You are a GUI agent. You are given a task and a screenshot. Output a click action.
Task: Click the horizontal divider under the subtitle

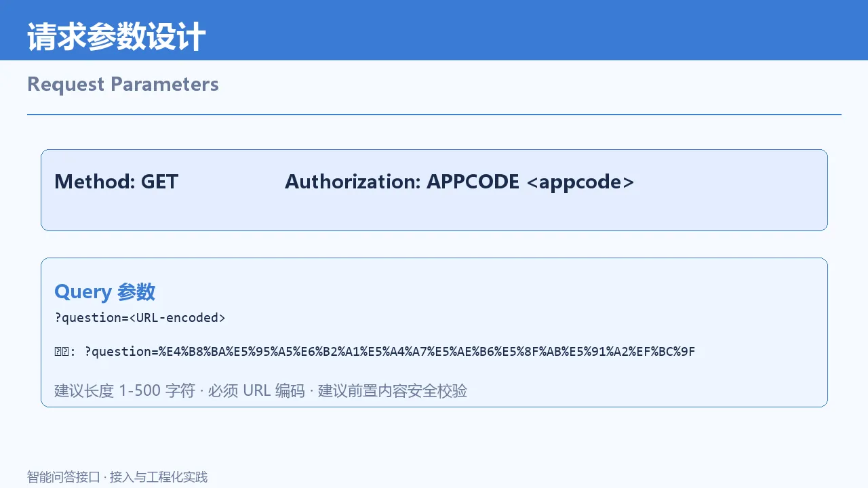tap(434, 115)
